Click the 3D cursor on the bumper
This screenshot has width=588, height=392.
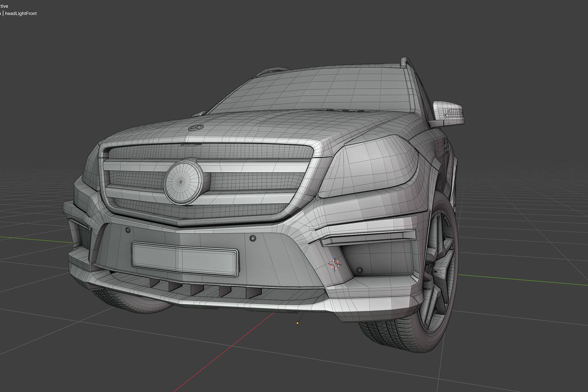pos(334,264)
